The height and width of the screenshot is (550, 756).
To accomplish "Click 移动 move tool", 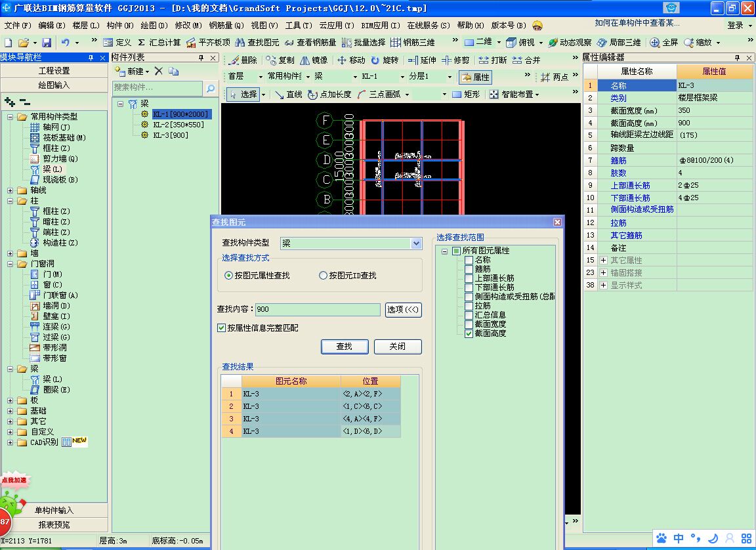I will pos(352,60).
